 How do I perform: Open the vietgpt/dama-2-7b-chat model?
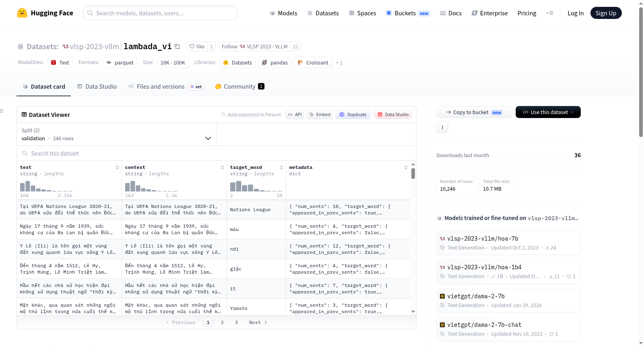pyautogui.click(x=508, y=329)
